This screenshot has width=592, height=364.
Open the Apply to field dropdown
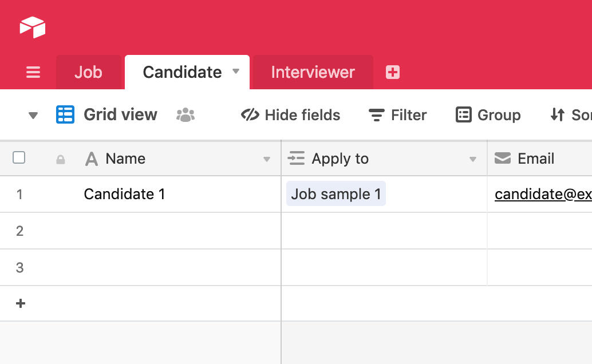tap(473, 159)
